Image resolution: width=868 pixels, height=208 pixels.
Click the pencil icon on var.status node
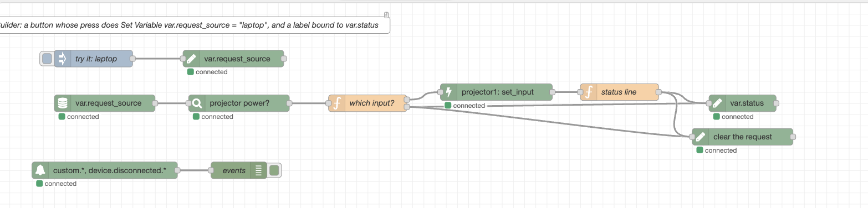[717, 103]
